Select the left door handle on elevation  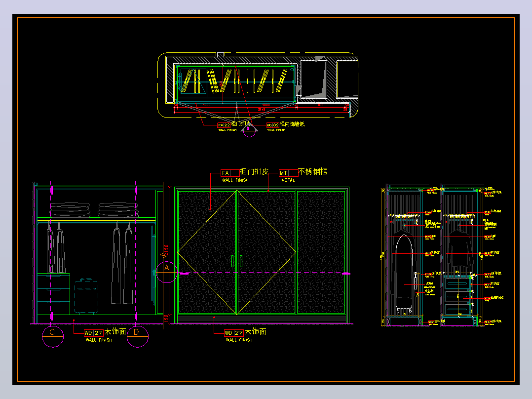click(x=233, y=261)
